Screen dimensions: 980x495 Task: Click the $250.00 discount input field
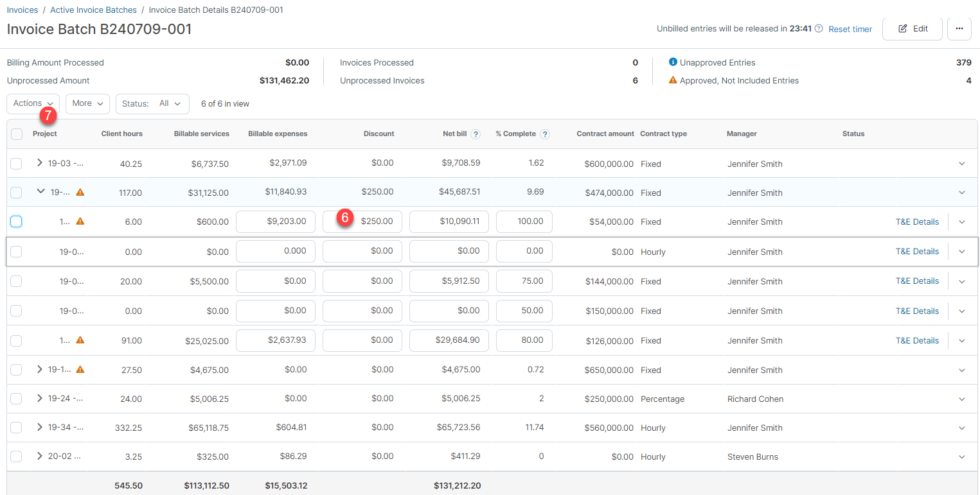pyautogui.click(x=362, y=221)
